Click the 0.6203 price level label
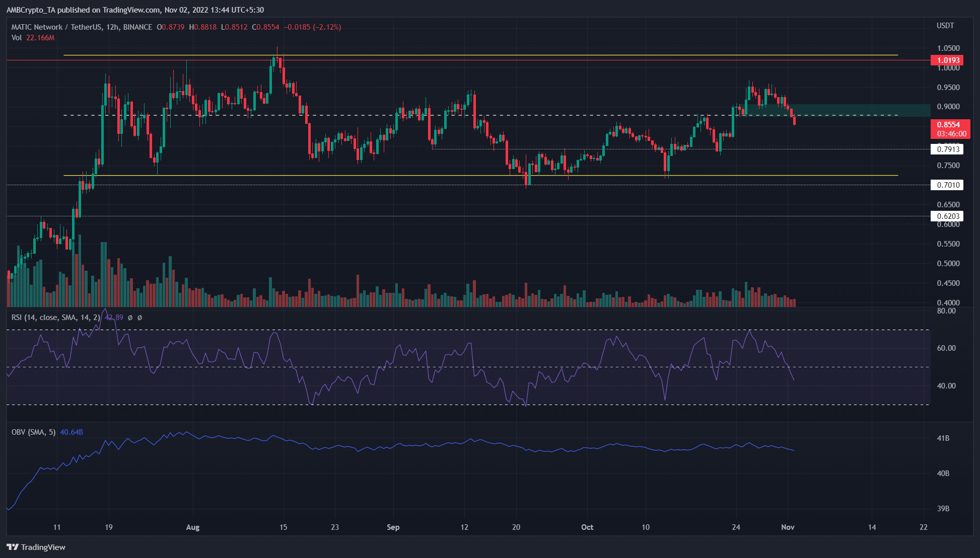The image size is (980, 558). 947,216
